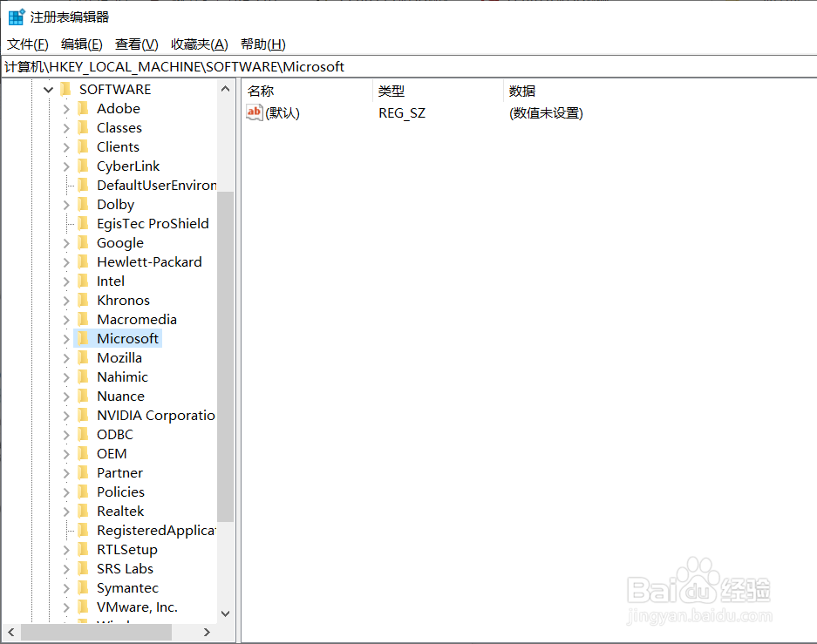Viewport: 817px width, 644px height.
Task: Click the tree horizontal scrollbar thumb
Action: point(97,632)
